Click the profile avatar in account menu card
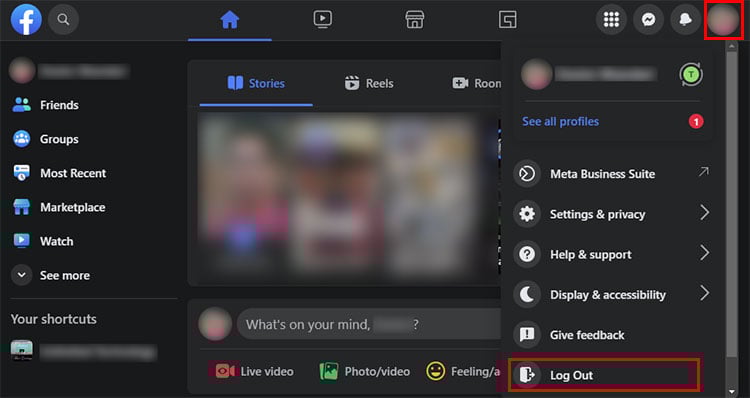This screenshot has height=398, width=750. point(537,75)
